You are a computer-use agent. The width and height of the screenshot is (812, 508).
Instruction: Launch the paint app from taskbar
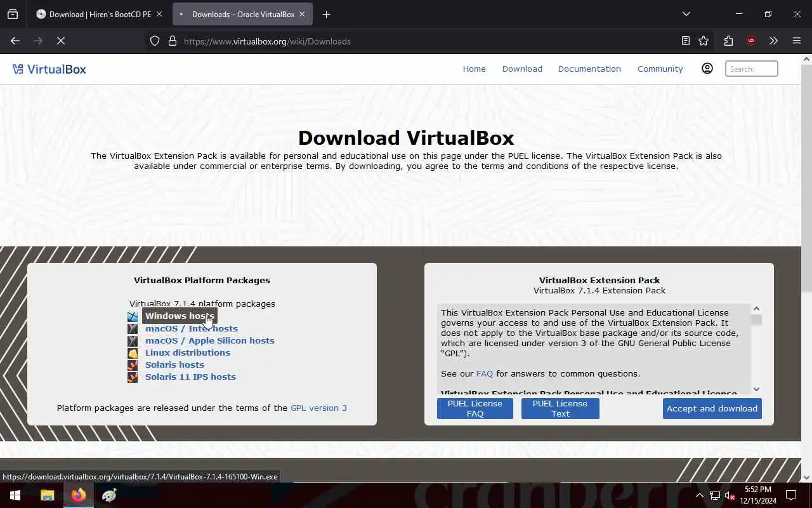(109, 495)
